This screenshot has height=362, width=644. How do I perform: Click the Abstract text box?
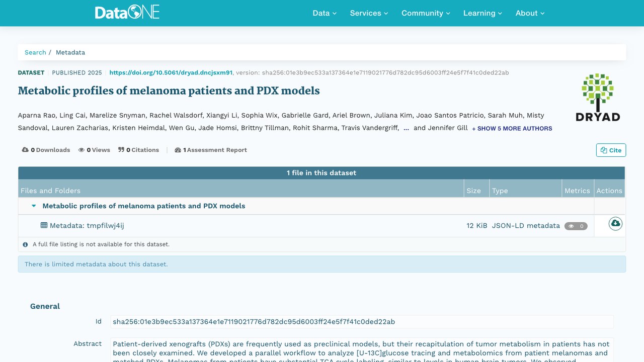[362, 349]
